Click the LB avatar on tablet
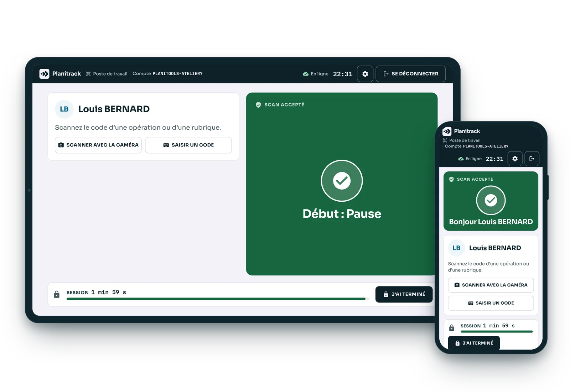Screen dimensions: 570x392 [x=64, y=109]
